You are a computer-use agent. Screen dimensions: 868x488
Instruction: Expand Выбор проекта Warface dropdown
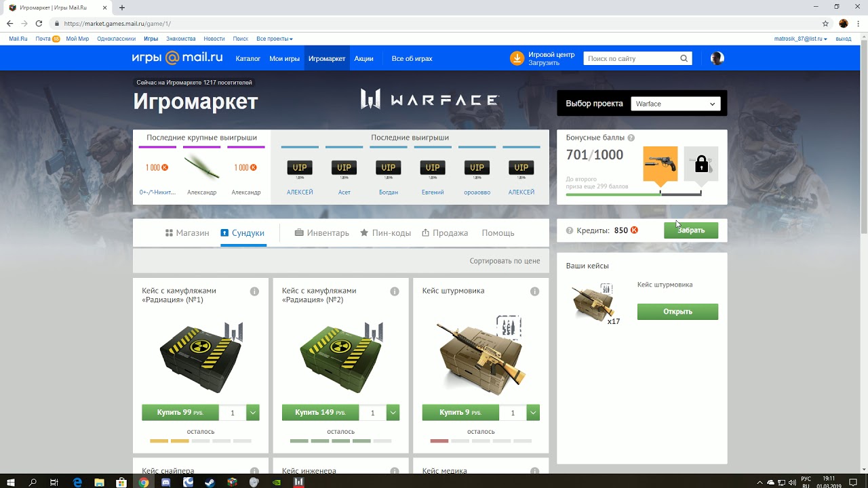[x=675, y=104]
